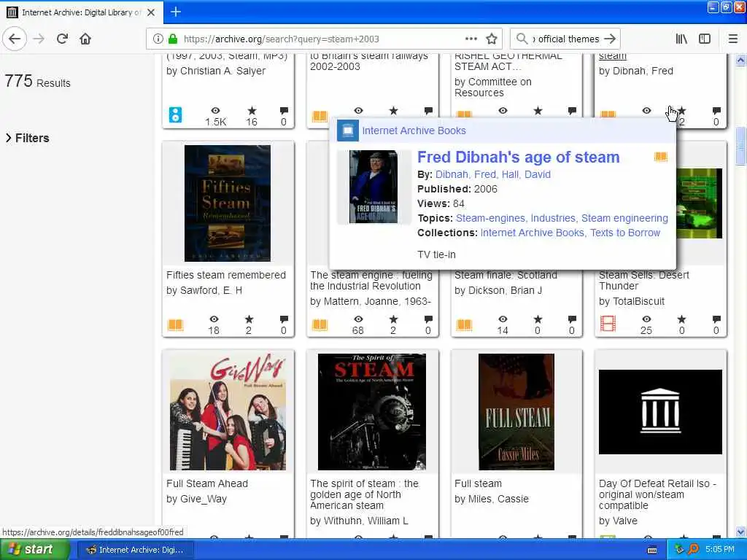Click the taskbar clock 5:05 PM

719,550
